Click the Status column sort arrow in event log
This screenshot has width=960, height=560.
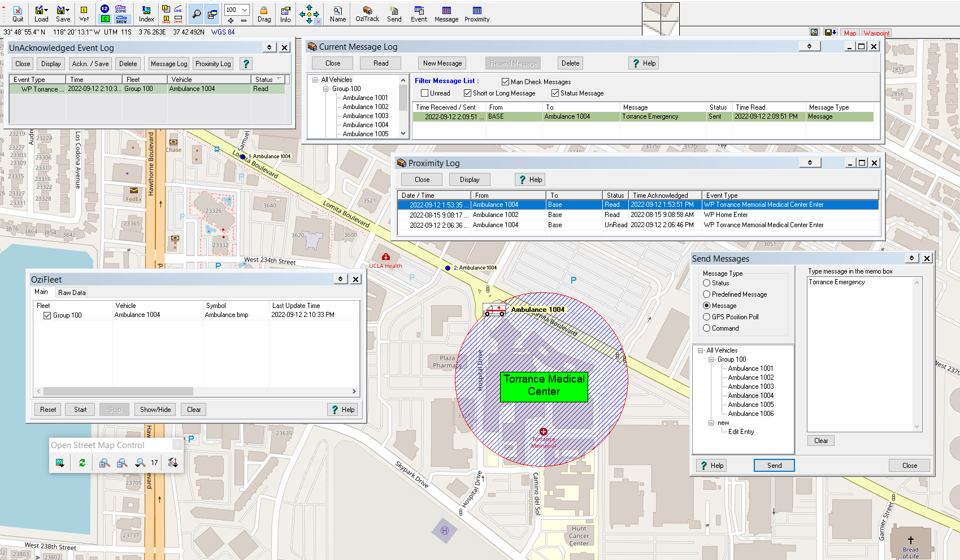279,79
